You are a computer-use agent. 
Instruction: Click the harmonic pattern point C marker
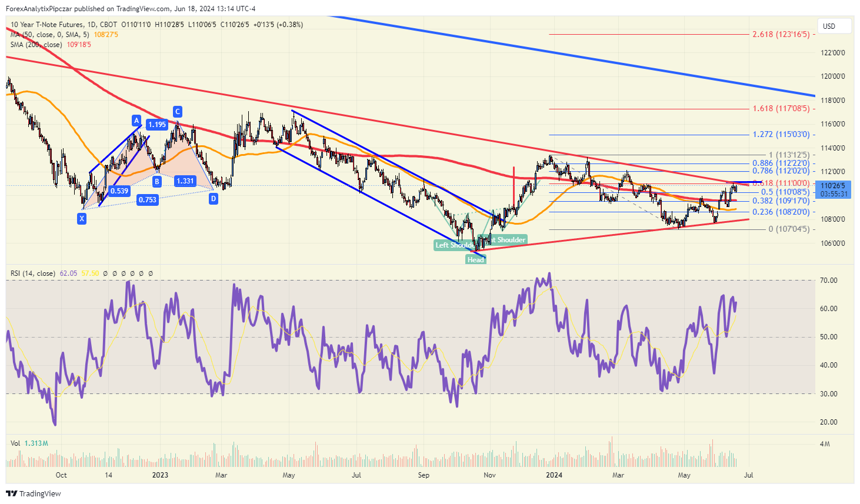tap(177, 112)
